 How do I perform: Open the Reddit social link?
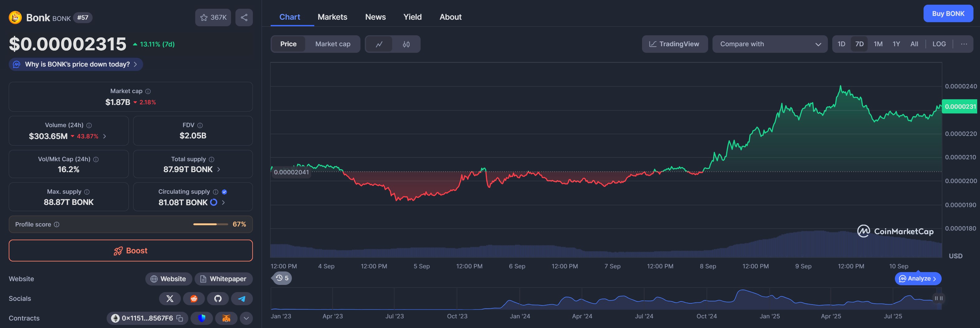coord(194,299)
